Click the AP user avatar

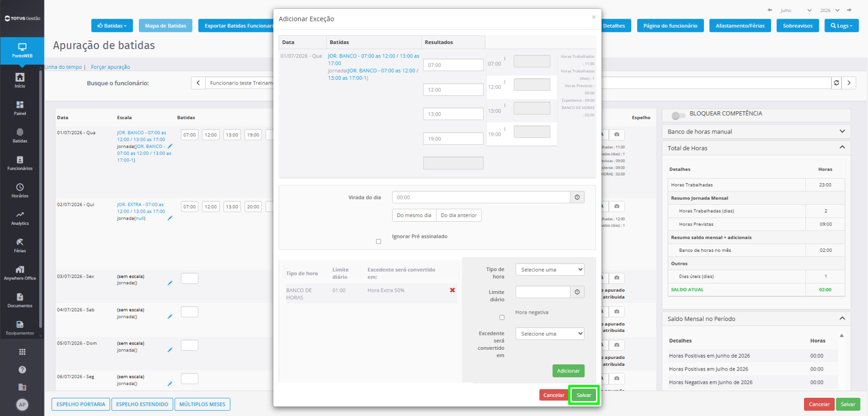click(22, 404)
